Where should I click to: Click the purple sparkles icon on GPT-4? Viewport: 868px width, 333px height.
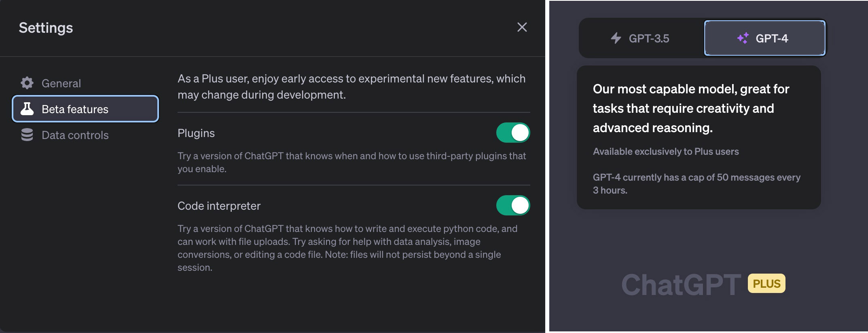pos(744,38)
